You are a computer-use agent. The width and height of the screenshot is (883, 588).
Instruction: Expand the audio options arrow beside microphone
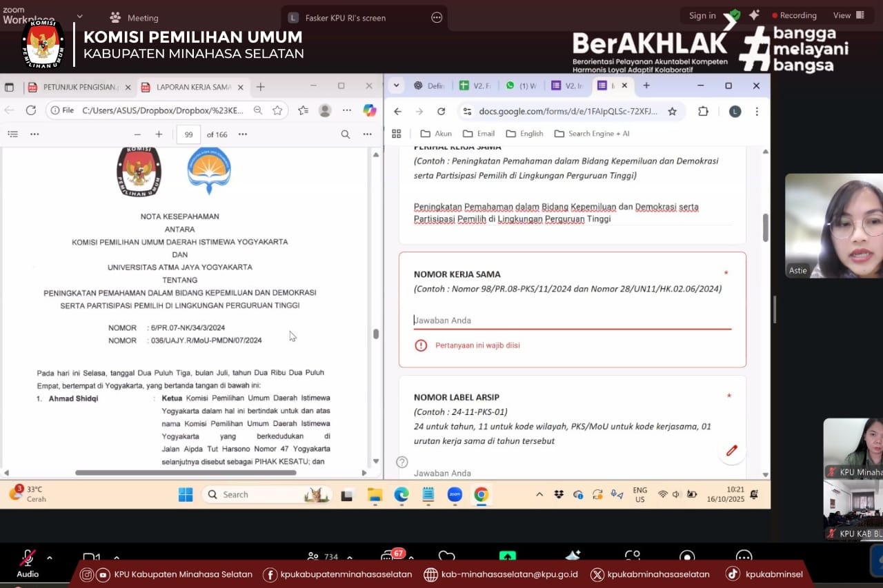click(50, 558)
